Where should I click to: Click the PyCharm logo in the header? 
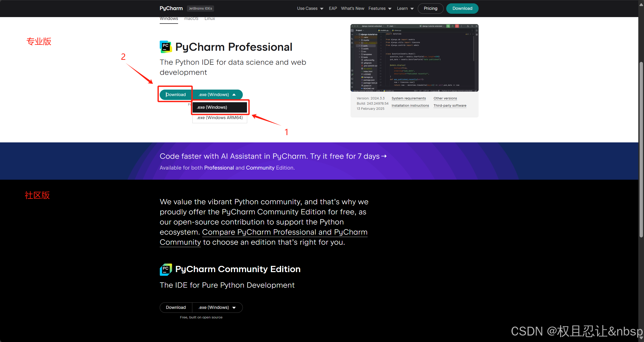click(171, 8)
